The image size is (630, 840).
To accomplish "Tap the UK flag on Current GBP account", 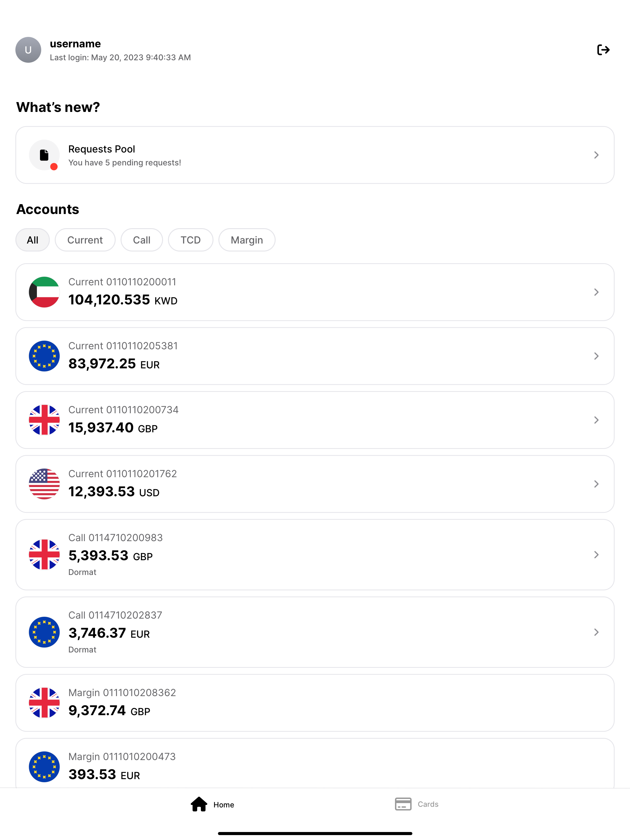I will [x=45, y=420].
